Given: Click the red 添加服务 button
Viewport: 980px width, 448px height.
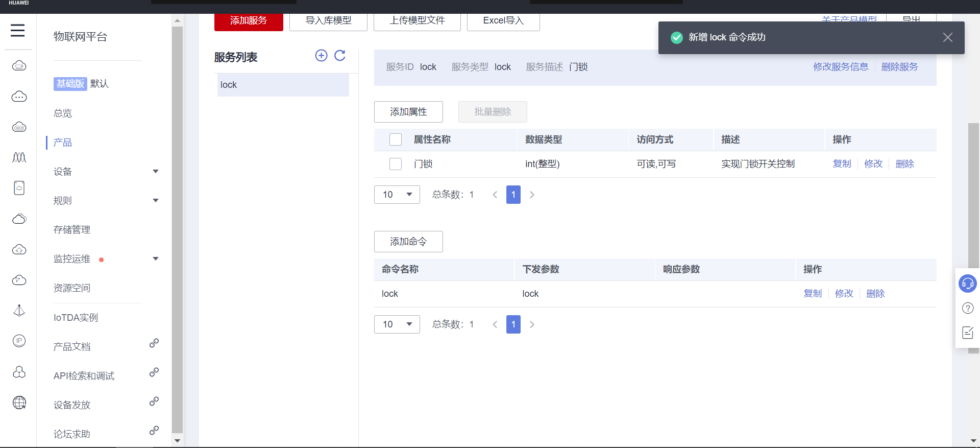Looking at the screenshot, I should pyautogui.click(x=249, y=21).
